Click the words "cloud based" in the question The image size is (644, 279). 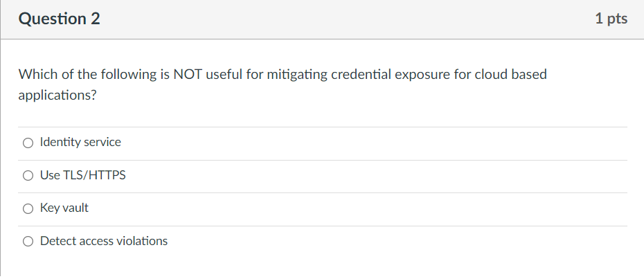tap(511, 75)
